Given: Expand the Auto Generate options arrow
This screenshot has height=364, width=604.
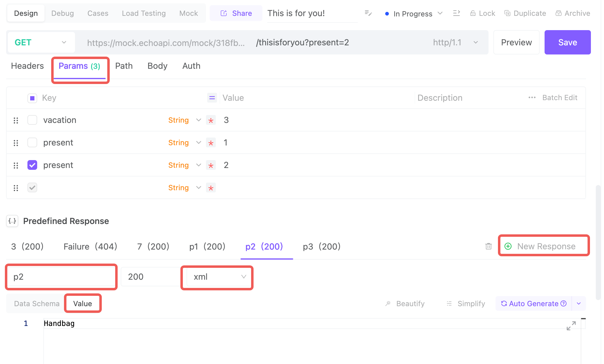Looking at the screenshot, I should 579,303.
